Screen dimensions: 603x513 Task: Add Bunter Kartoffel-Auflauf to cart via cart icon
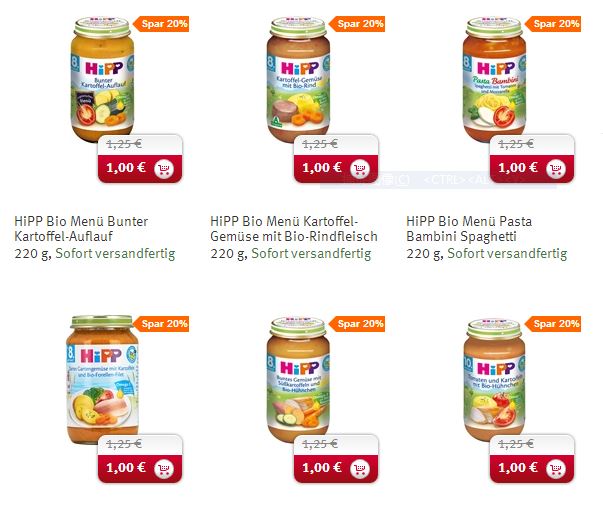(164, 168)
